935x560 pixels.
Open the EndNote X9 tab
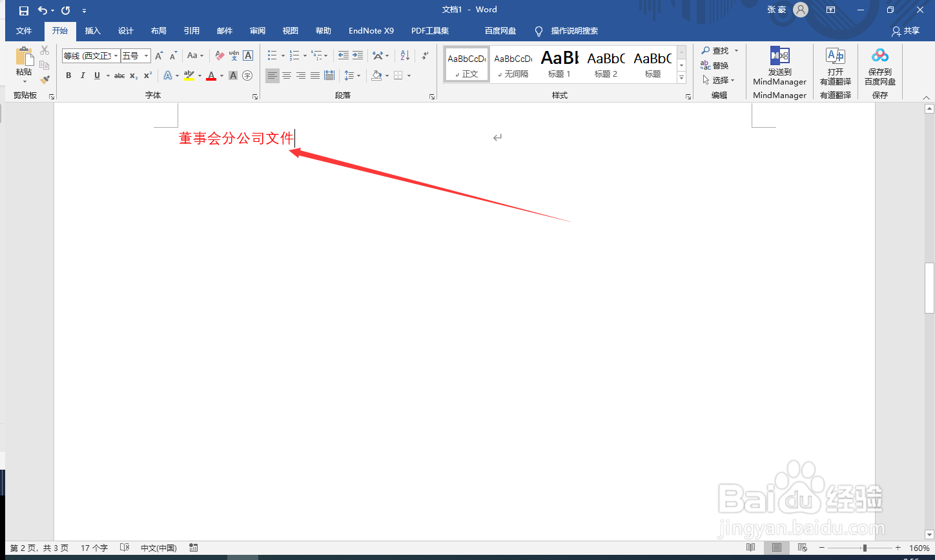(371, 30)
